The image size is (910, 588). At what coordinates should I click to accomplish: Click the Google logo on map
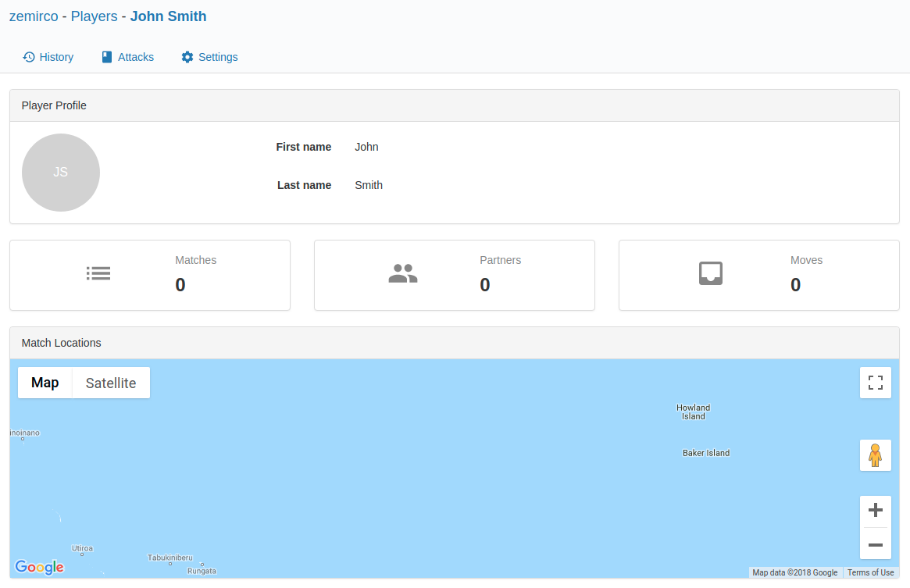39,568
